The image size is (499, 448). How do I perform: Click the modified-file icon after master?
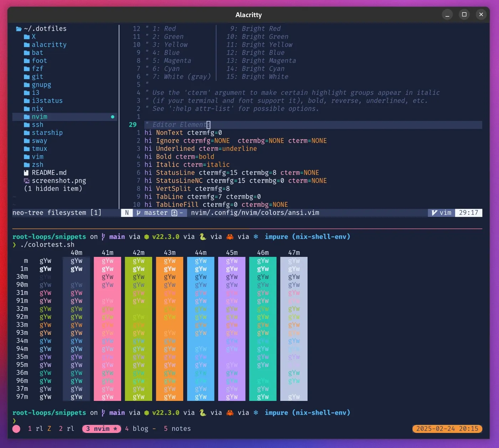tap(174, 213)
